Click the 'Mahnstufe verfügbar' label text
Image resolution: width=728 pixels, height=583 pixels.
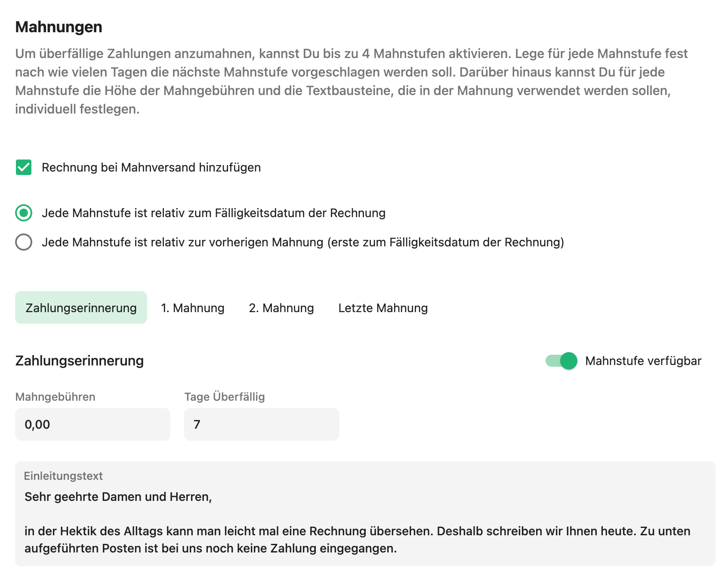643,361
